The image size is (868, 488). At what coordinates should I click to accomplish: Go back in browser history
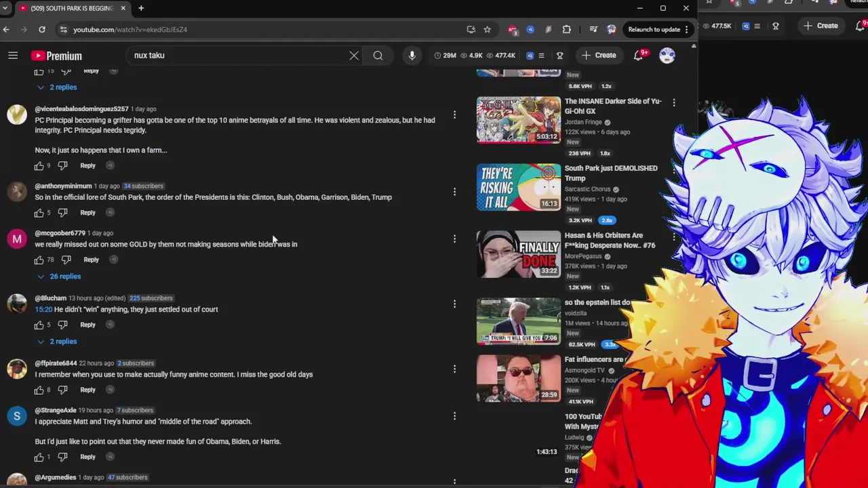coord(6,29)
